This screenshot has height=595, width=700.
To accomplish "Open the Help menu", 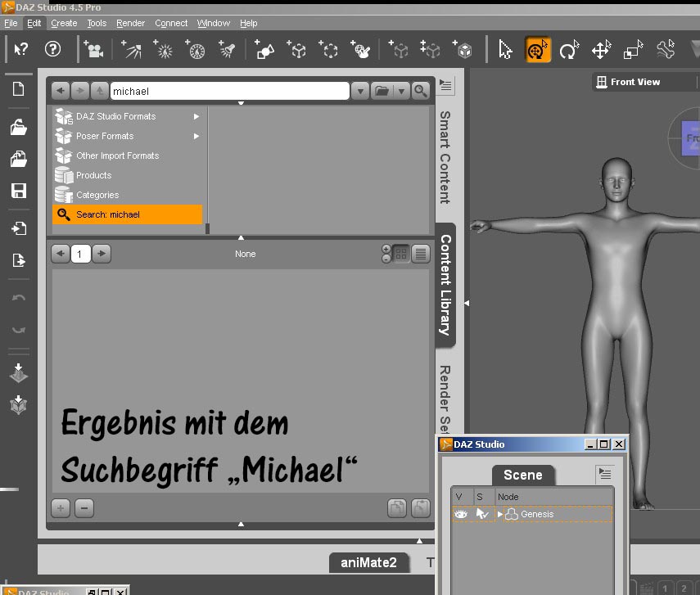I will click(x=249, y=23).
